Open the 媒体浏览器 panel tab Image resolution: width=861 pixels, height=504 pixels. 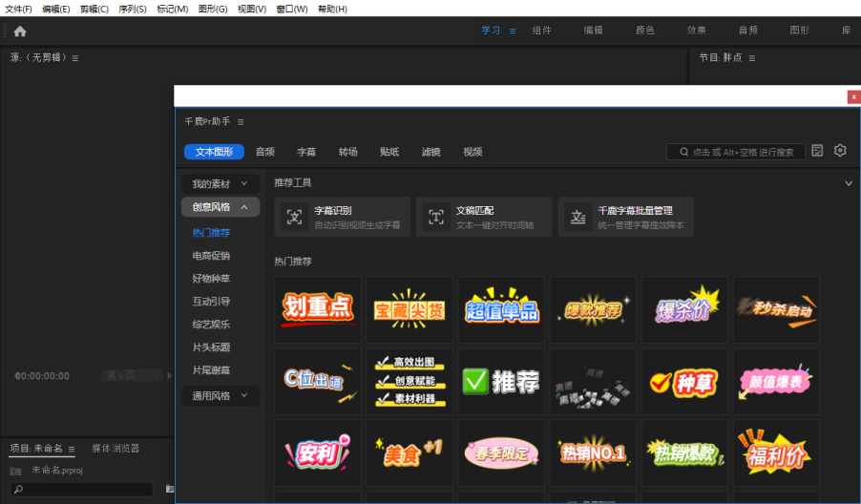pos(115,449)
